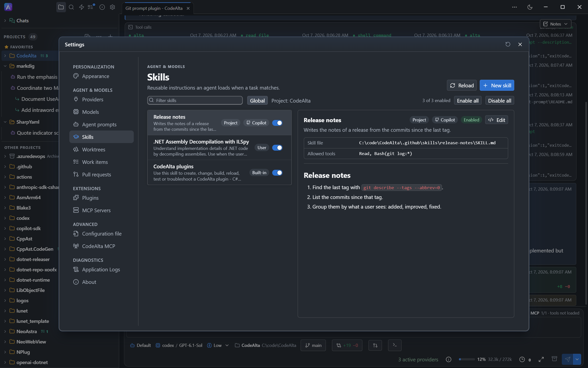Click the reset icon in Settings header
The width and height of the screenshot is (588, 368).
(508, 44)
